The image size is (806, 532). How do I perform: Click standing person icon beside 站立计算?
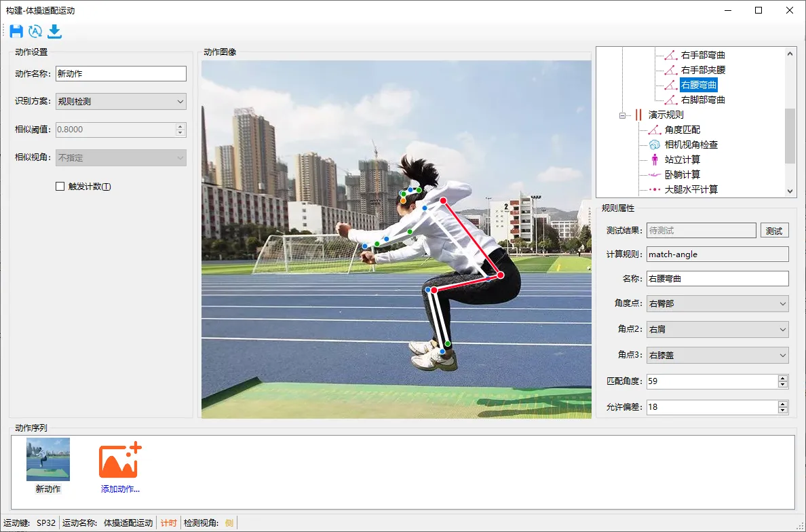[x=654, y=159]
